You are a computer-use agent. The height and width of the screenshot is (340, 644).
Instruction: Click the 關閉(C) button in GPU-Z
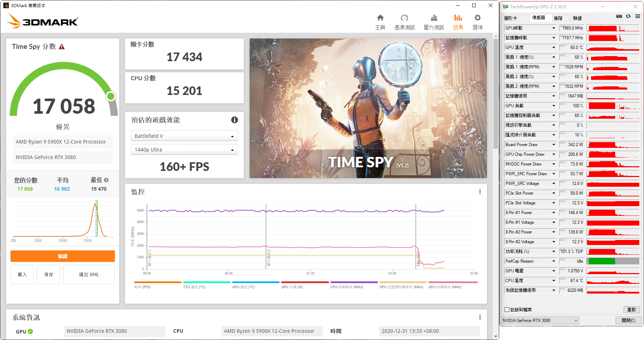coord(629,321)
